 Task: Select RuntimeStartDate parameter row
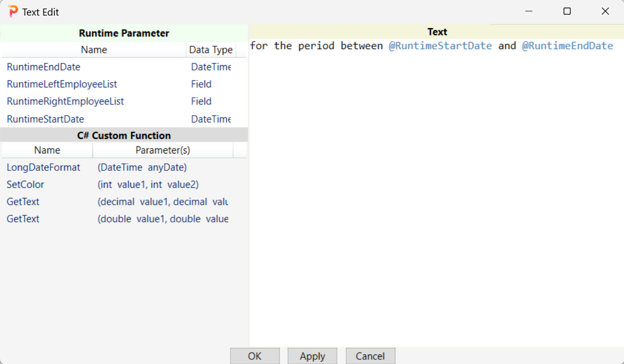click(124, 119)
